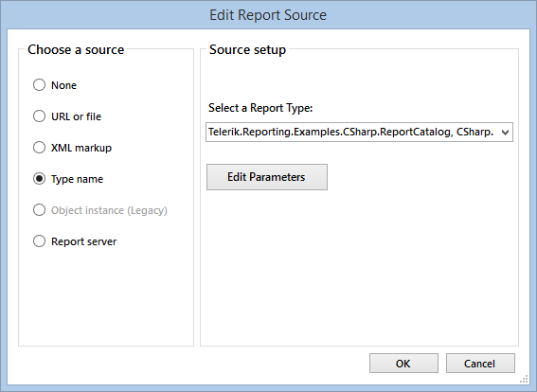Click the XML markup label text

pyautogui.click(x=81, y=148)
